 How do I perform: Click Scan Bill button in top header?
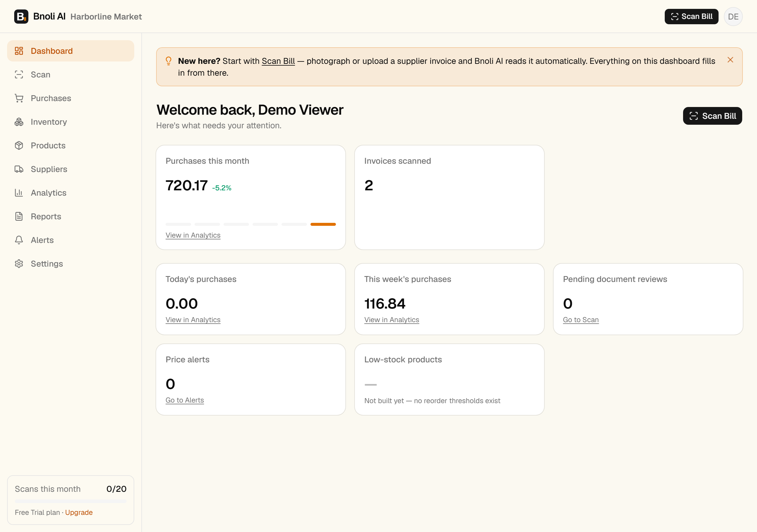coord(691,17)
